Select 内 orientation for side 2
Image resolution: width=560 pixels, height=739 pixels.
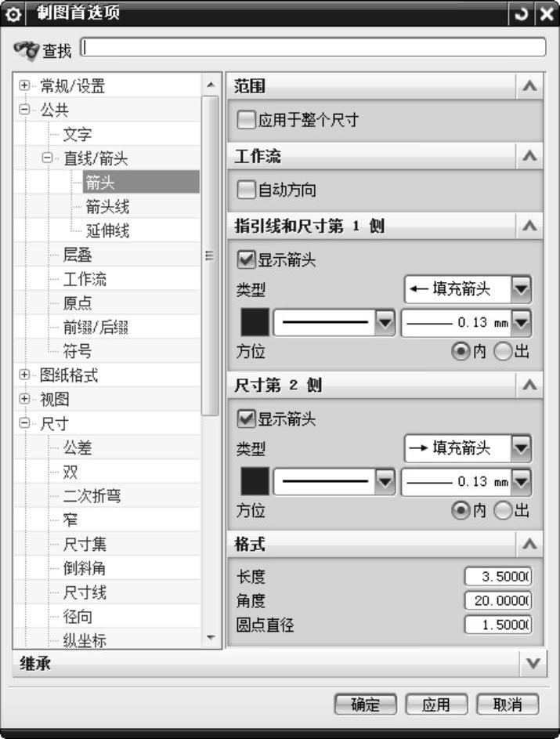point(461,510)
